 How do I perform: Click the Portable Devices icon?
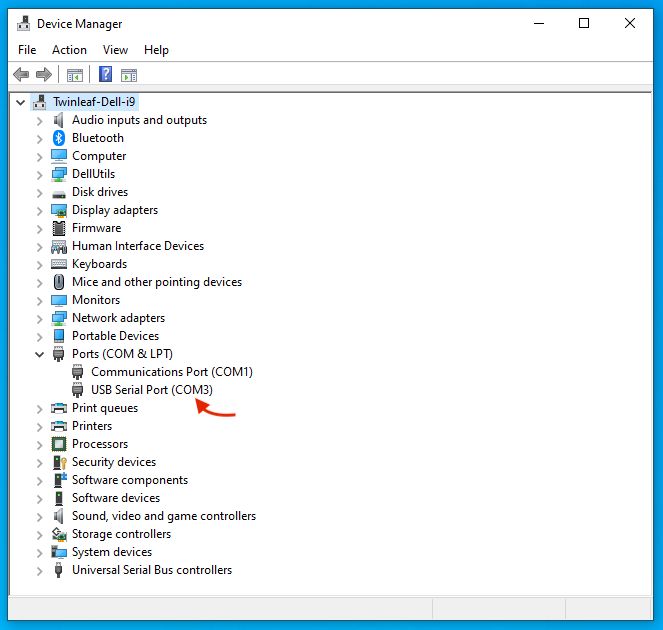59,336
